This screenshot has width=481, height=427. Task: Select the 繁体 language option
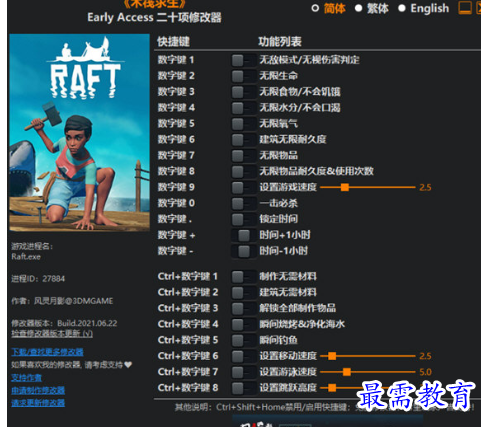pyautogui.click(x=372, y=8)
